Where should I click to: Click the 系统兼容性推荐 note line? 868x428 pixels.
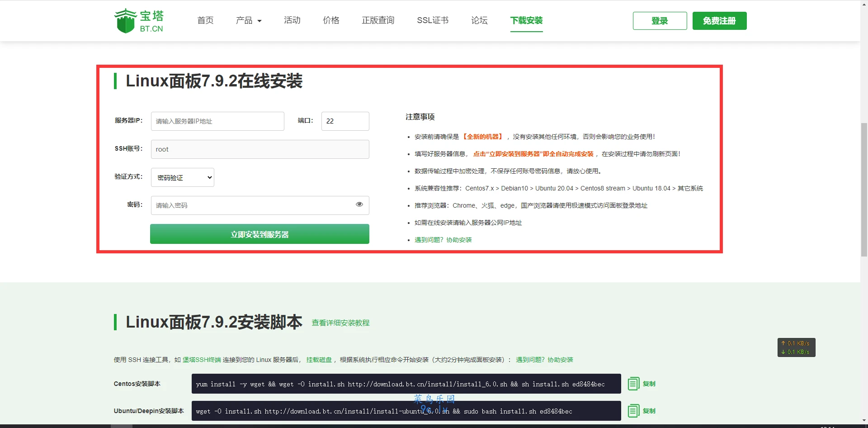pos(559,188)
